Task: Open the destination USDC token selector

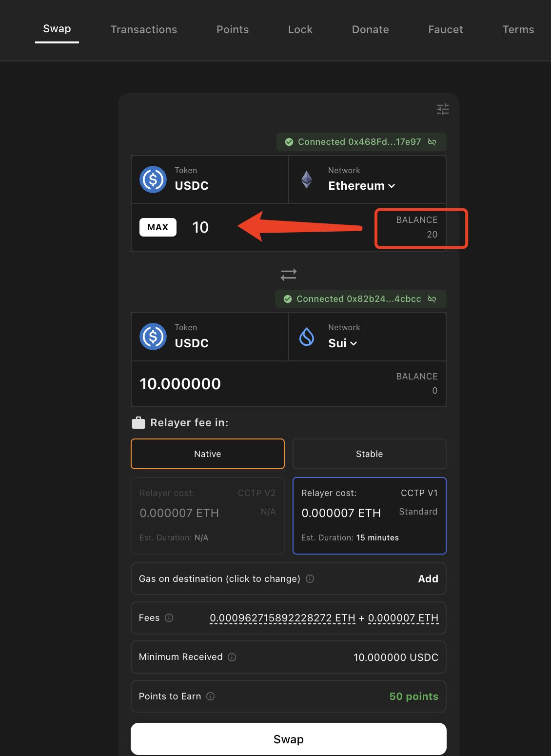Action: [210, 337]
